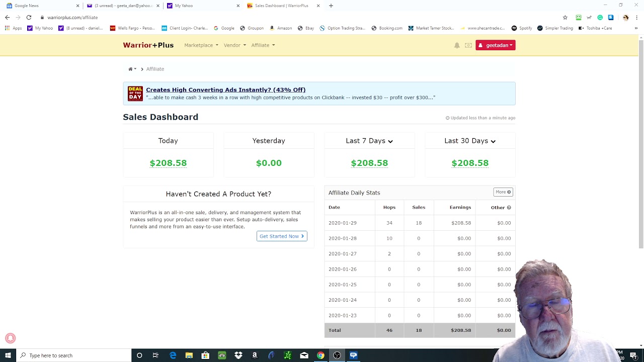Click Yesterday's $0.00 amount
The image size is (644, 362).
coord(269,163)
